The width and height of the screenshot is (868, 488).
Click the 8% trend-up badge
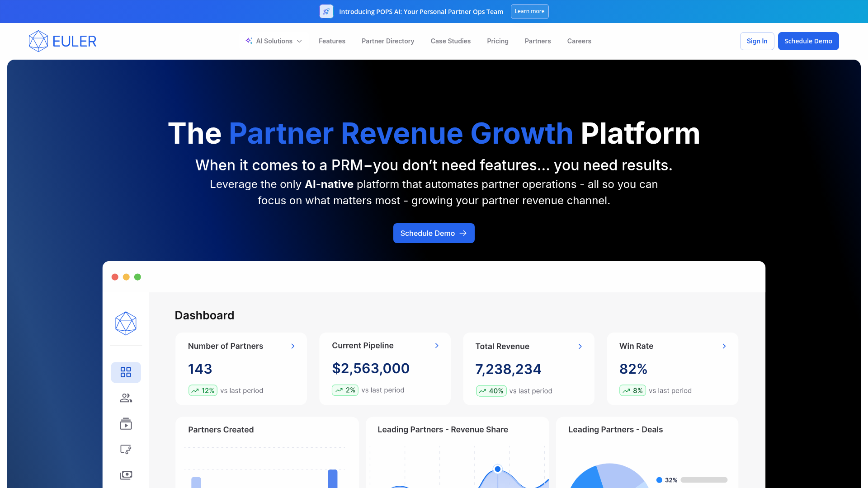(632, 390)
